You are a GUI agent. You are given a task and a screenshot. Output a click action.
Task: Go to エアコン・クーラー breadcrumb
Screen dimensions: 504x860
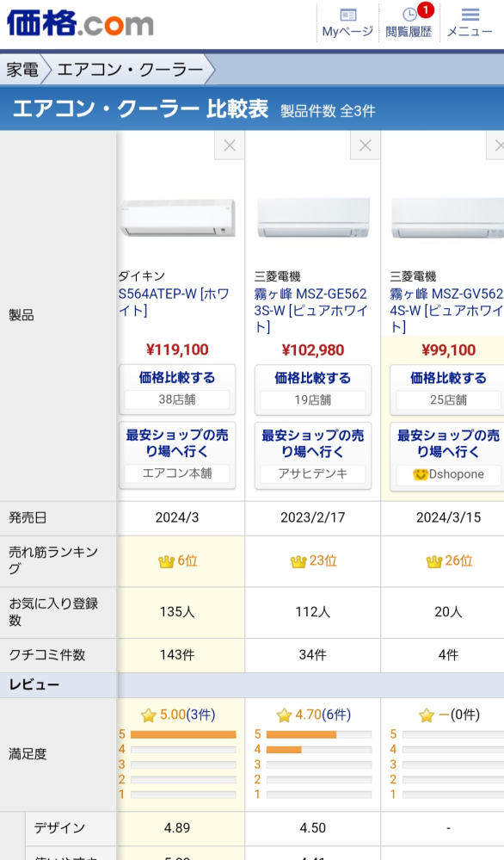click(130, 70)
